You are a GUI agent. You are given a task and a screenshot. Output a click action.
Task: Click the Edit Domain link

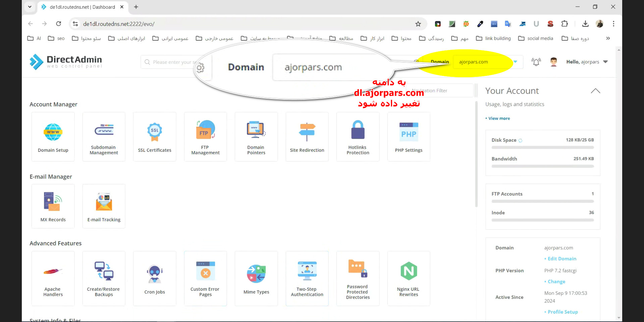562,259
